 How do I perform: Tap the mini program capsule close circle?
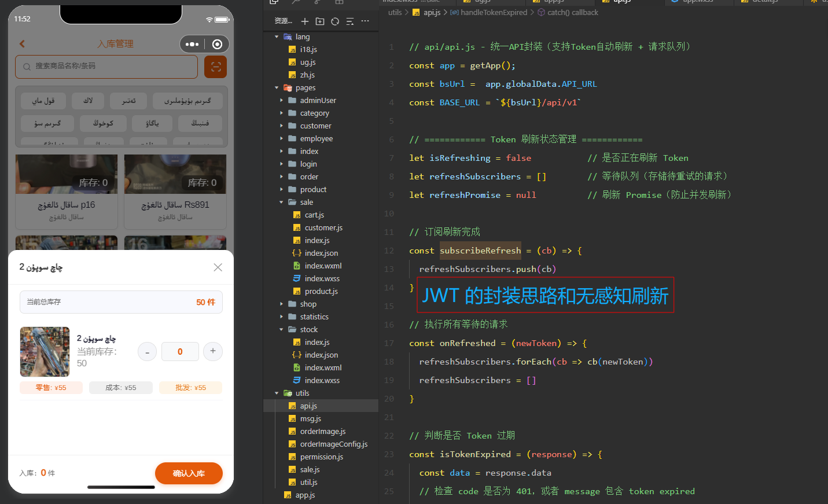point(217,44)
